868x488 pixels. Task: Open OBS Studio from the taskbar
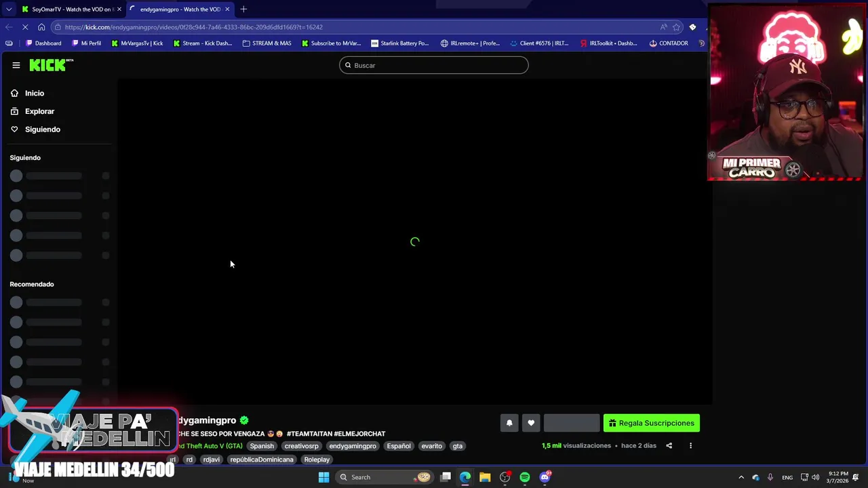(505, 477)
